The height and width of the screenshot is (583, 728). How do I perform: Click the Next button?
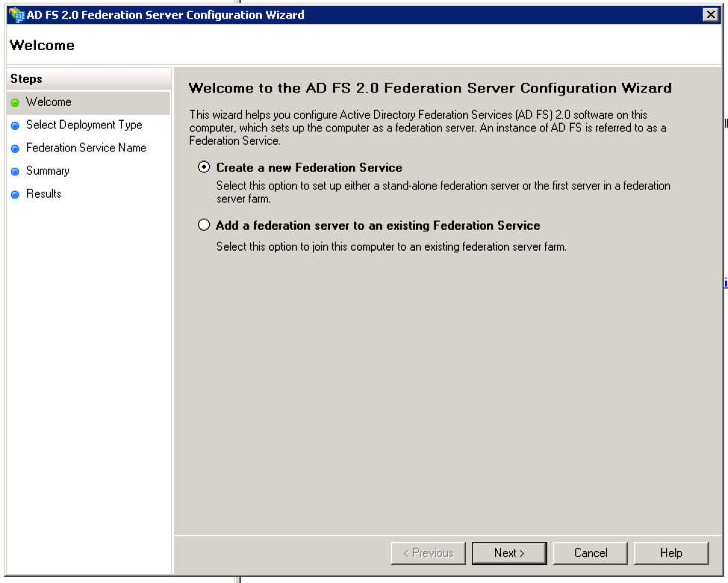click(x=509, y=553)
